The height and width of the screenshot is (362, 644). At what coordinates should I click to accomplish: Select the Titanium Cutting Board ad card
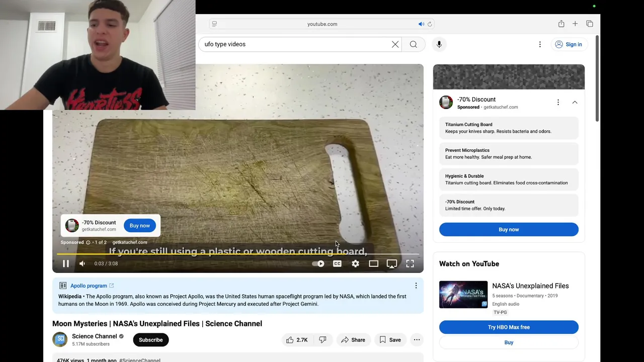509,128
